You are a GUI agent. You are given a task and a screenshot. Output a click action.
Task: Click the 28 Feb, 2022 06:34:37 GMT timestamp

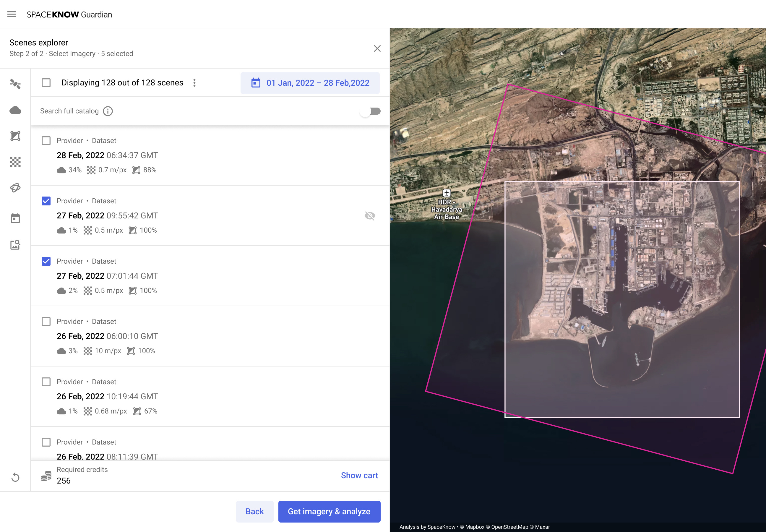click(107, 155)
